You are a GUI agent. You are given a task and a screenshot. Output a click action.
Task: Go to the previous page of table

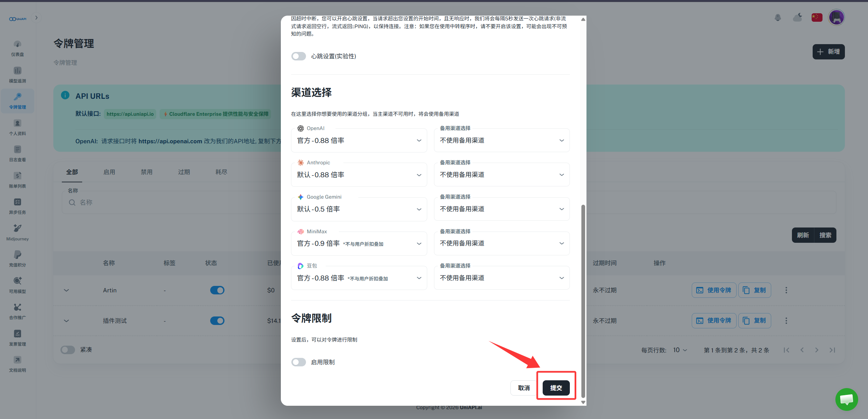point(802,350)
